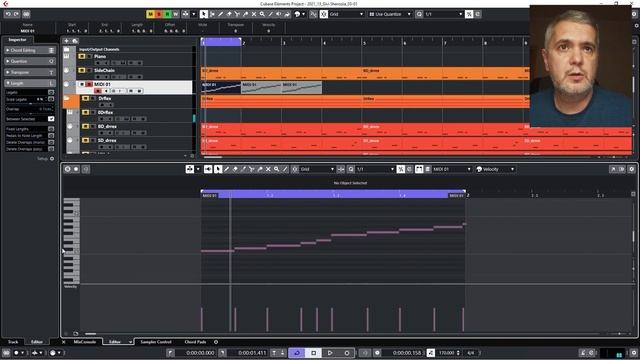Collapse the Length section in Inspector
Viewport: 640px width, 360px height.
(29, 83)
